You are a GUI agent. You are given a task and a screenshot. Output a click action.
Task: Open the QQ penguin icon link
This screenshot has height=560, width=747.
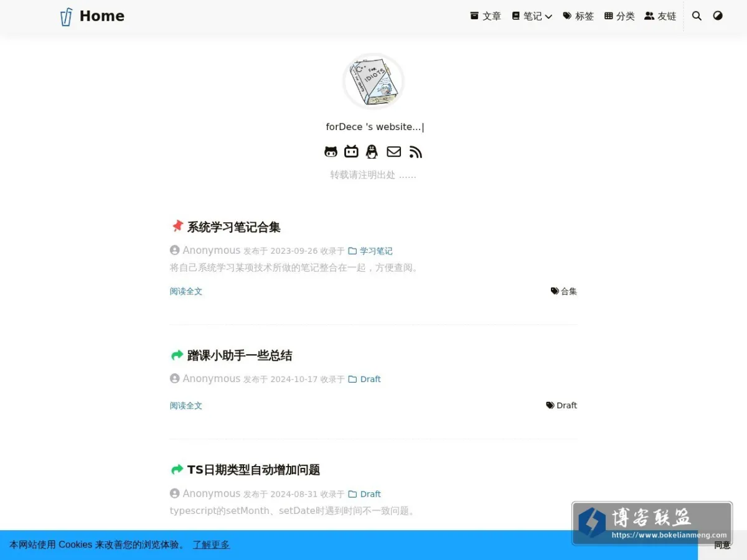tap(372, 152)
